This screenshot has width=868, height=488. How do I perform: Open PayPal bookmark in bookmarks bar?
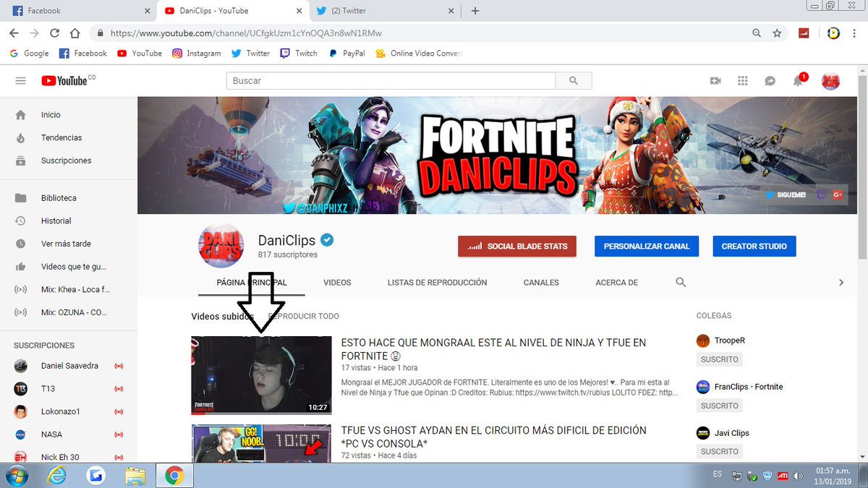coord(346,53)
